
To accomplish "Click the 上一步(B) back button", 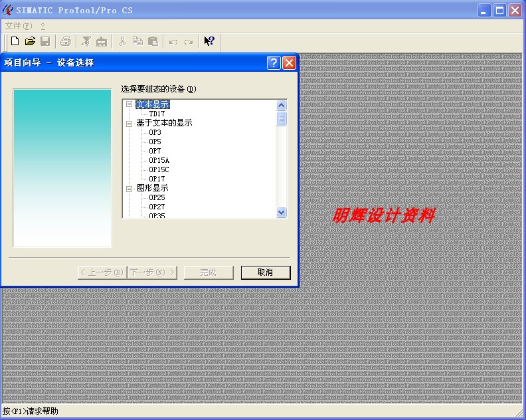I will 102,272.
